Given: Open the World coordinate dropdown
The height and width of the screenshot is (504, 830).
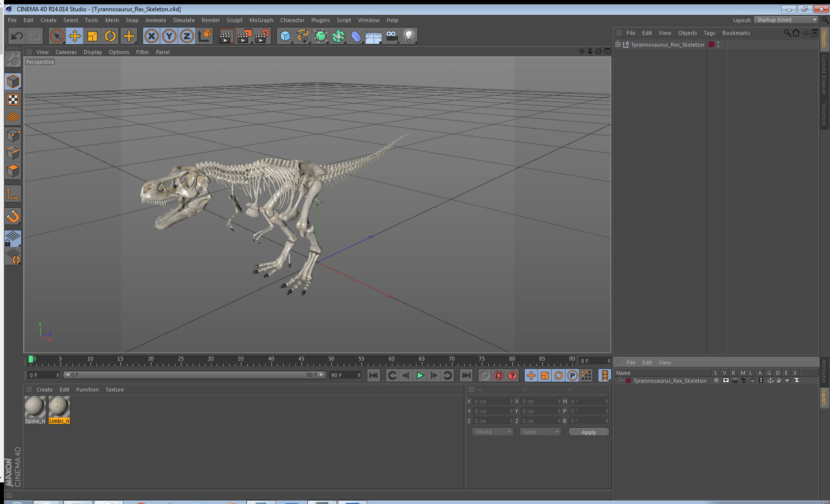Looking at the screenshot, I should [493, 432].
